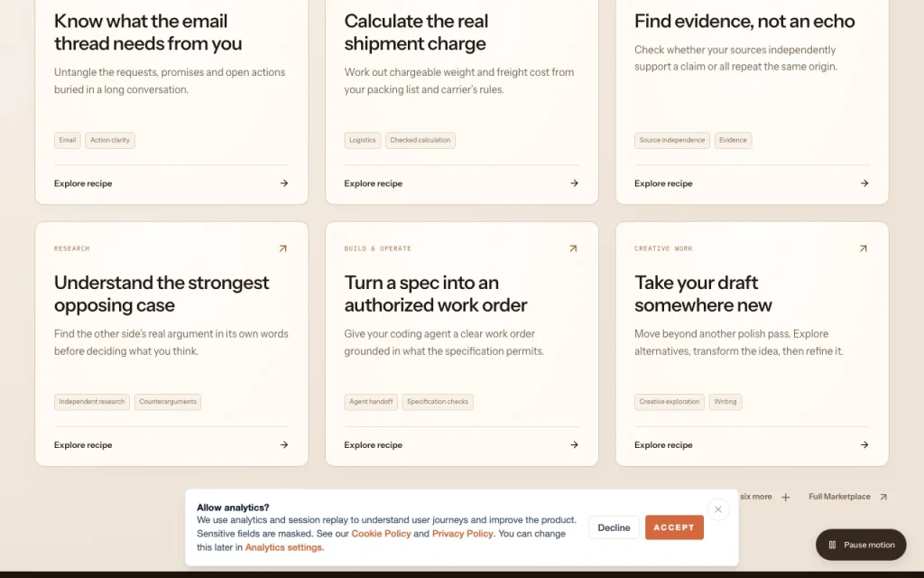The height and width of the screenshot is (578, 924).
Task: Click the heading "Understand the strongest opposing case"
Action: tap(162, 294)
